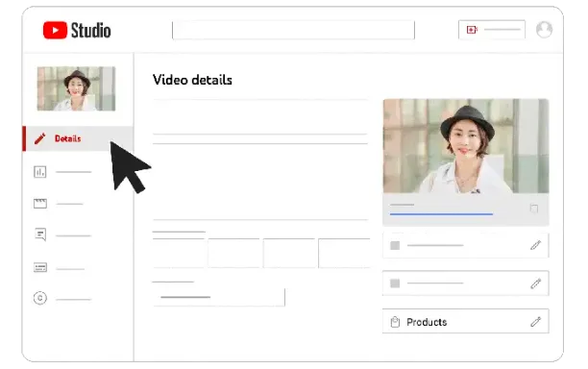
Task: Select the Details menu item
Action: tap(78, 138)
